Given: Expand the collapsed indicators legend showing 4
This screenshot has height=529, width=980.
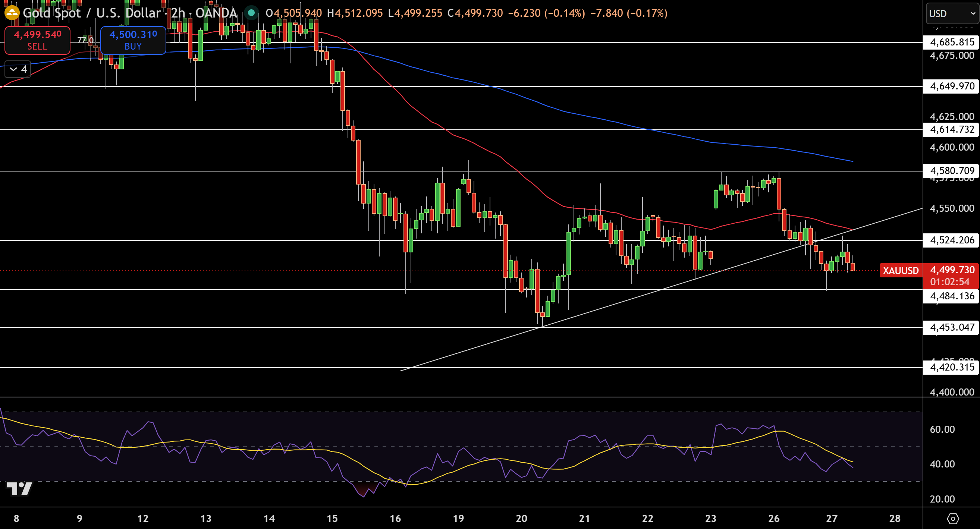Looking at the screenshot, I should (x=18, y=69).
